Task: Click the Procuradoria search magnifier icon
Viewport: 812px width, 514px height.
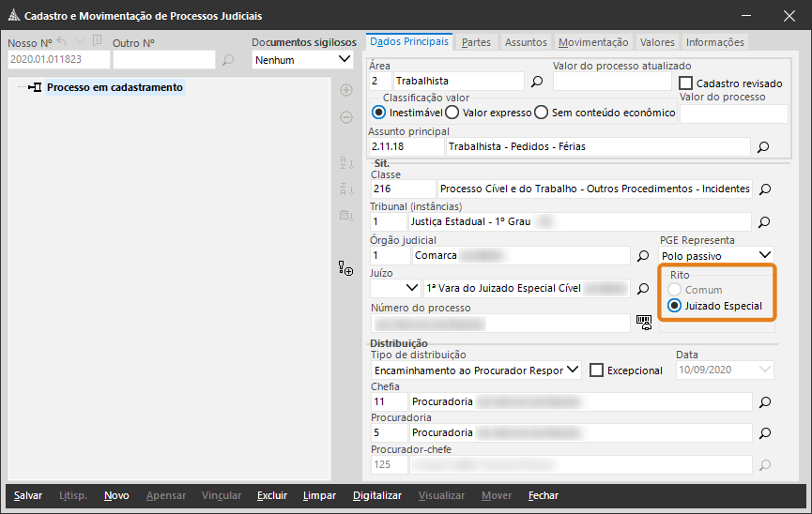Action: pos(764,433)
